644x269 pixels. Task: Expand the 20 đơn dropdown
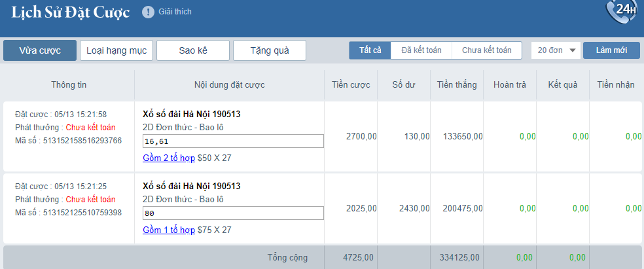click(556, 50)
